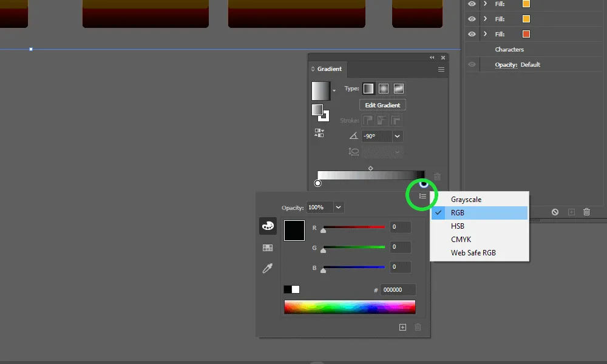The height and width of the screenshot is (364, 607).
Task: Click the trash icon in color popup
Action: [x=418, y=327]
